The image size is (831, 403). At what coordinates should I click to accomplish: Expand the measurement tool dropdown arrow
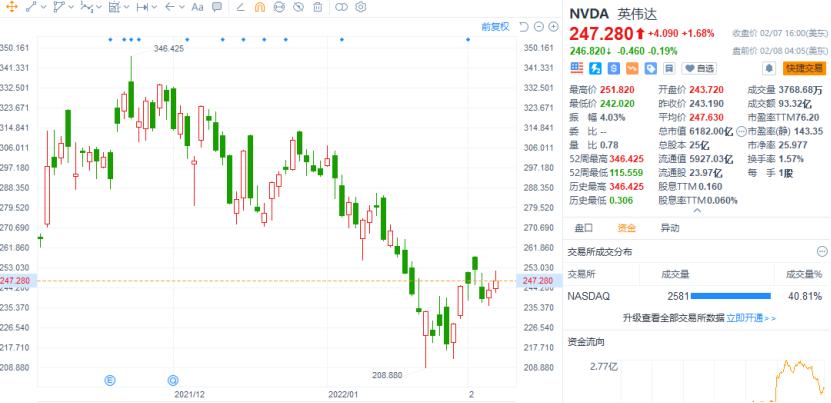coord(155,7)
